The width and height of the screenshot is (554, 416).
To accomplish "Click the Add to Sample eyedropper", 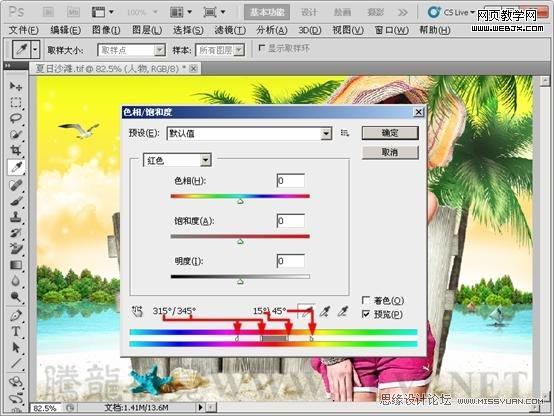I will 324,311.
